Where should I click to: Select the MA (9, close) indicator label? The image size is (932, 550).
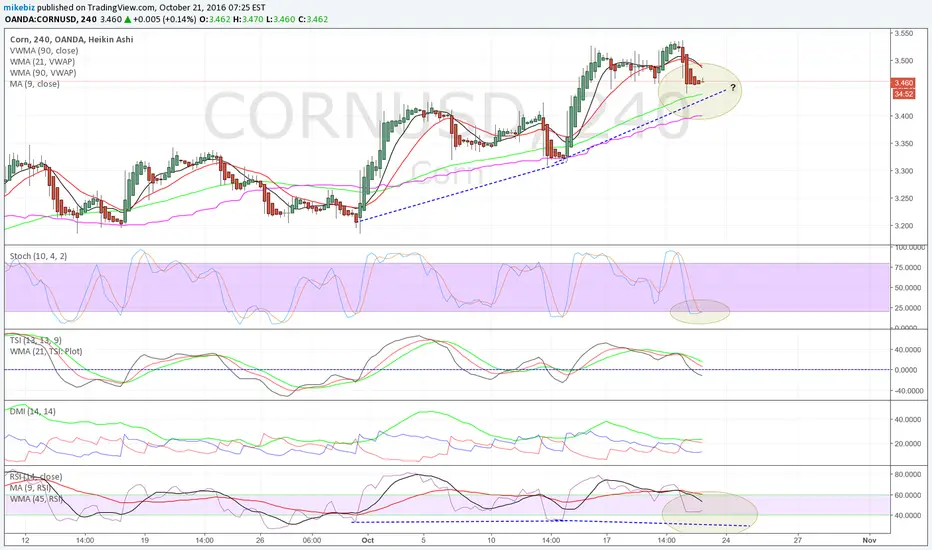(34, 84)
